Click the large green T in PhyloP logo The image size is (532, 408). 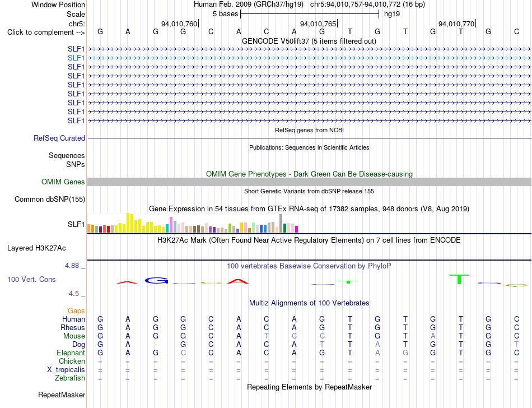459,279
